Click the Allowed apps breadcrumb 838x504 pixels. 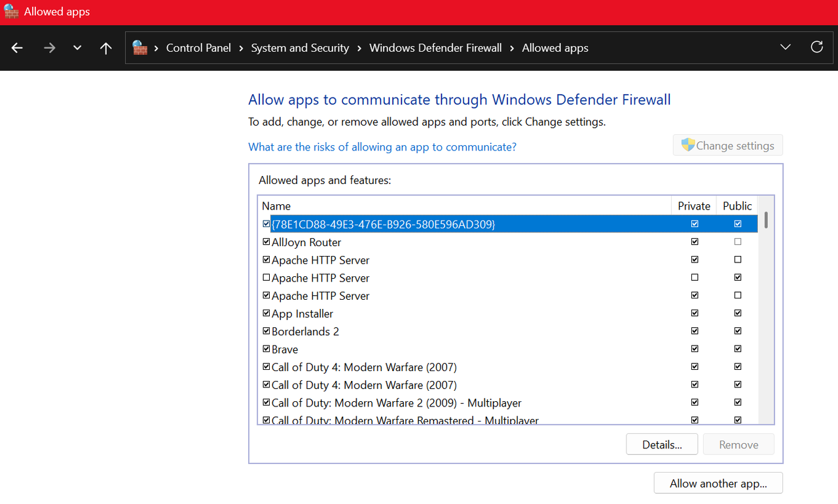[555, 48]
